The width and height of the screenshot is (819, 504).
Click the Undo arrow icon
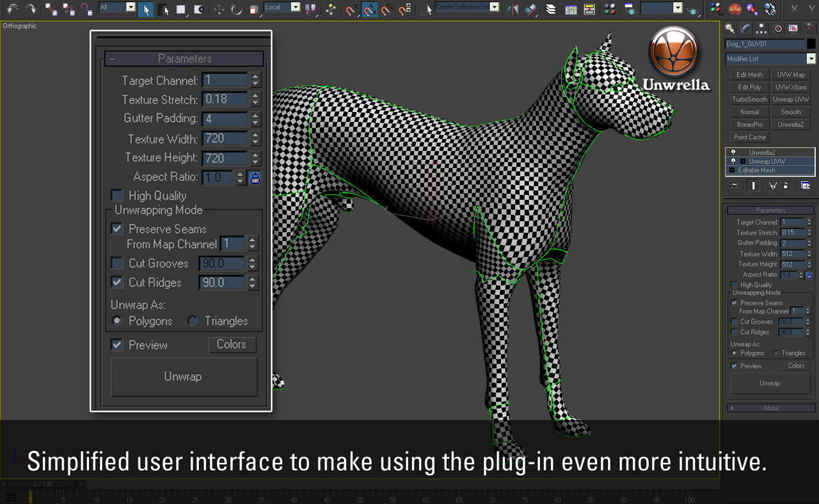(x=13, y=9)
